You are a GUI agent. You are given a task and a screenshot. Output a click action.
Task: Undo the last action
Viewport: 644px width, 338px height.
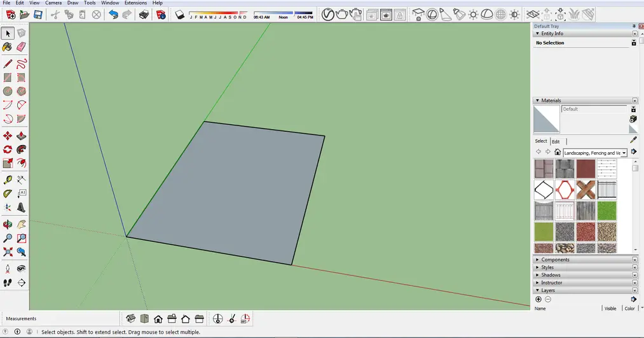113,15
